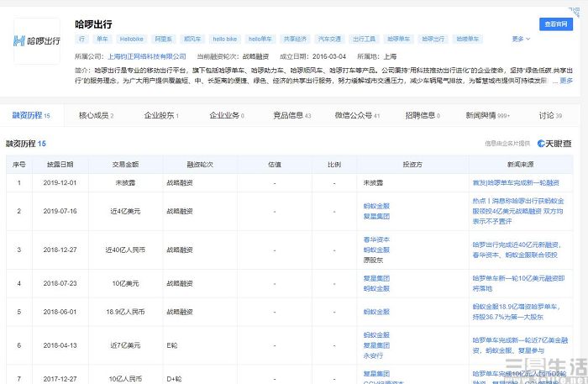Select the hello bike tag
The height and width of the screenshot is (384, 588).
coord(224,39)
